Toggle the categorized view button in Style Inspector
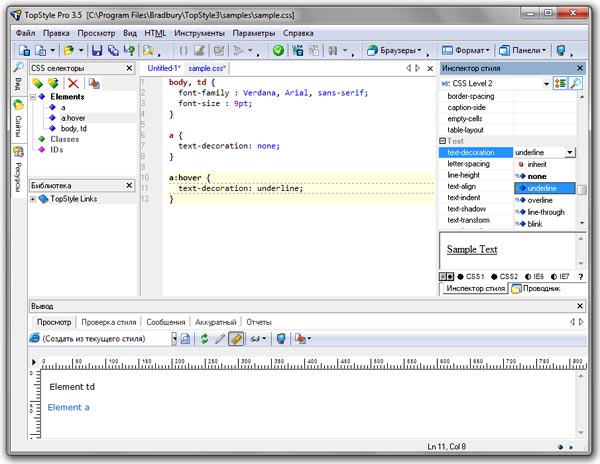600x464 pixels. point(560,83)
